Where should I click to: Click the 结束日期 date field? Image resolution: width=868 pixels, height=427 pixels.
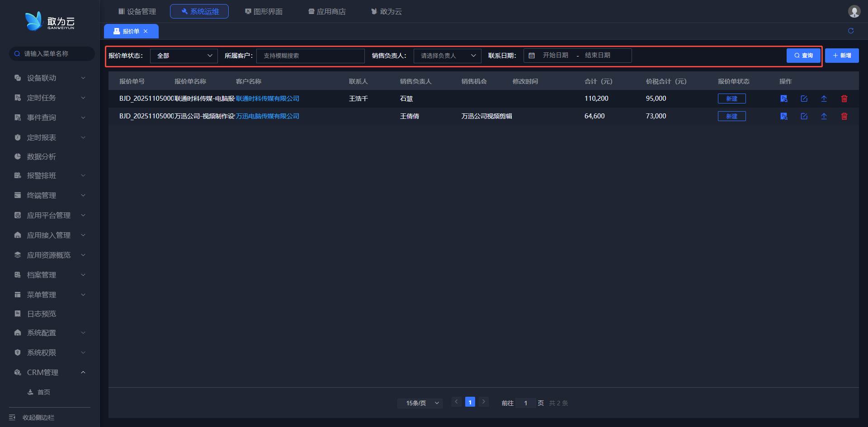click(x=598, y=55)
